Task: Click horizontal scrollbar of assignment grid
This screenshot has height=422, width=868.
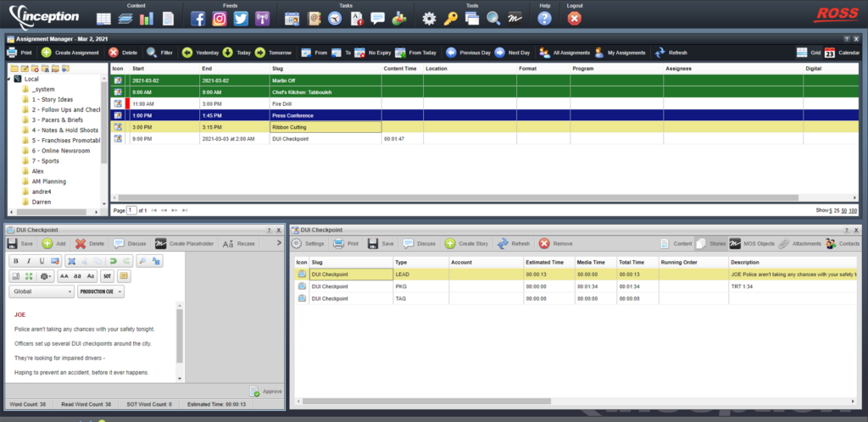Action: [x=459, y=197]
